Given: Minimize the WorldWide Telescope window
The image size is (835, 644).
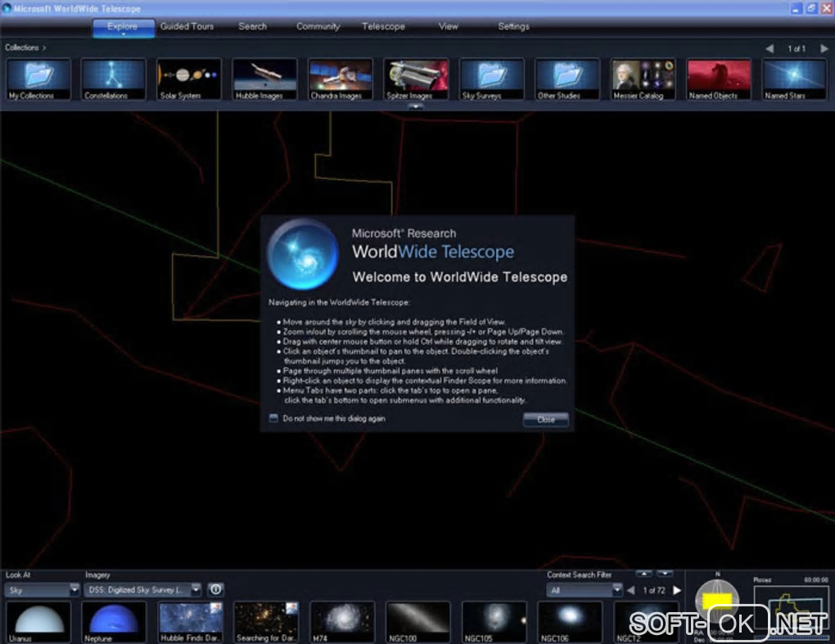Looking at the screenshot, I should (797, 8).
